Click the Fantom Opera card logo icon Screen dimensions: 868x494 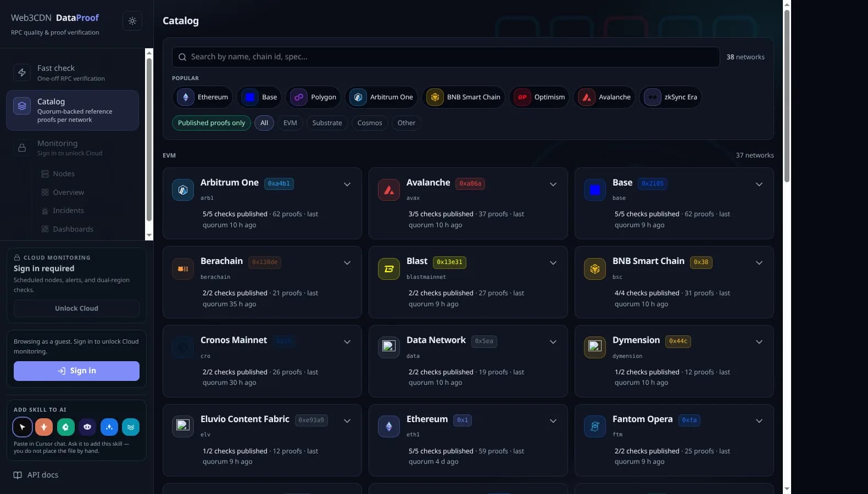[x=595, y=426]
